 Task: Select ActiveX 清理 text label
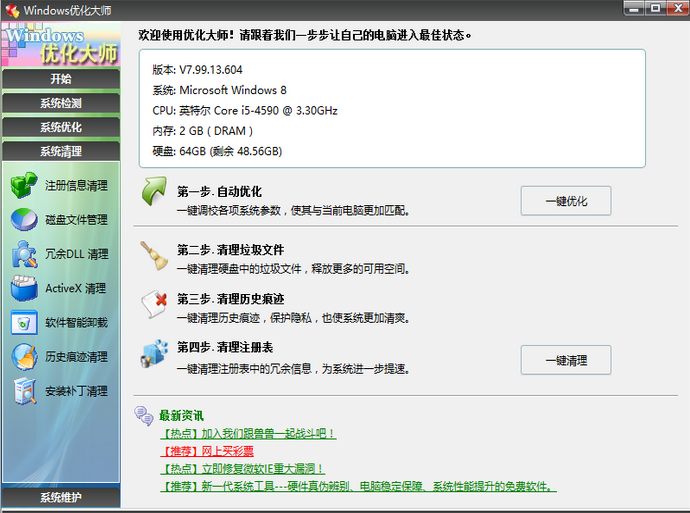(75, 289)
